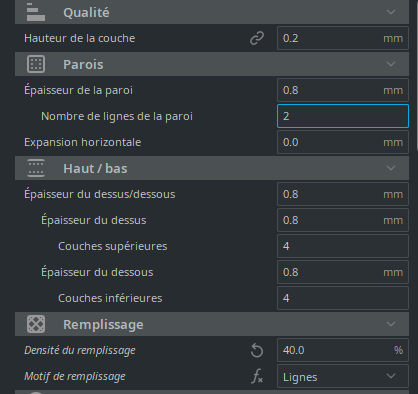Click the Qualité layers icon
The height and width of the screenshot is (394, 418).
[x=36, y=12]
